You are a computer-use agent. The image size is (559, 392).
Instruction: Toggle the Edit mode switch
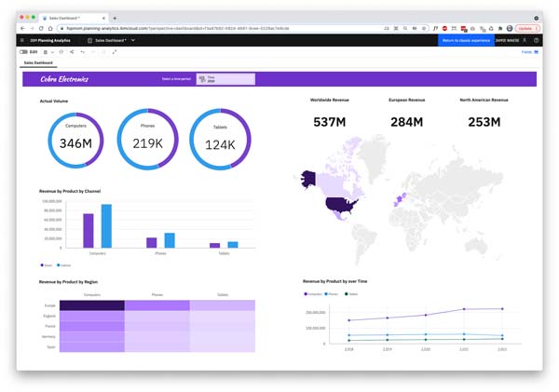tap(23, 52)
